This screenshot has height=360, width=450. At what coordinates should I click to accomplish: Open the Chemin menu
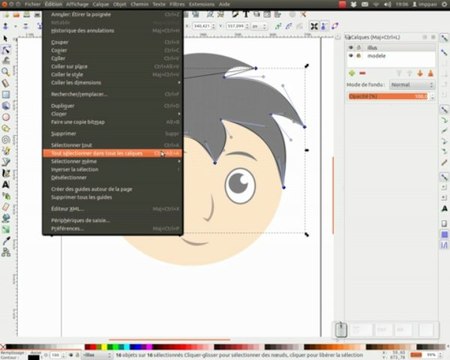pyautogui.click(x=139, y=4)
